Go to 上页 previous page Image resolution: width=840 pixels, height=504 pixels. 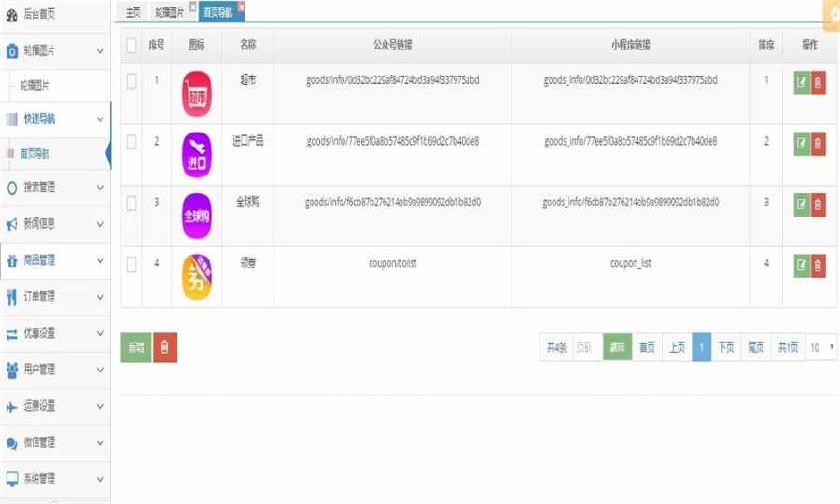pyautogui.click(x=678, y=347)
